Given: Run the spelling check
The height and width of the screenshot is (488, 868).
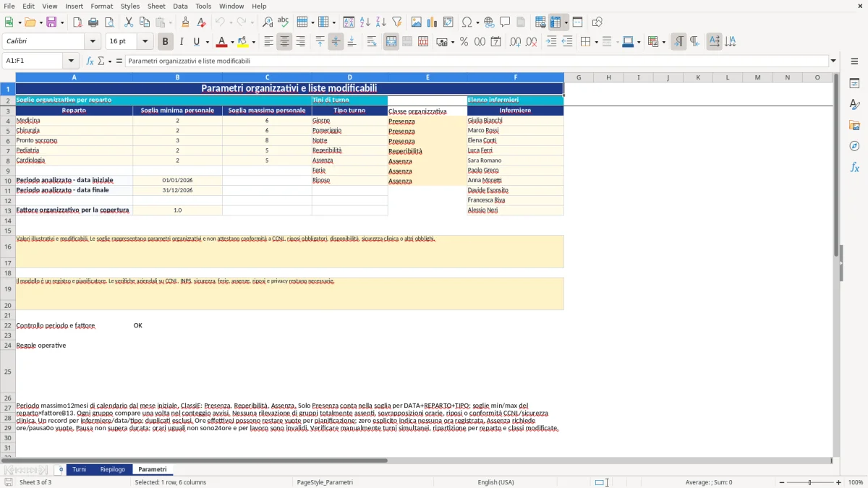Looking at the screenshot, I should 283,22.
